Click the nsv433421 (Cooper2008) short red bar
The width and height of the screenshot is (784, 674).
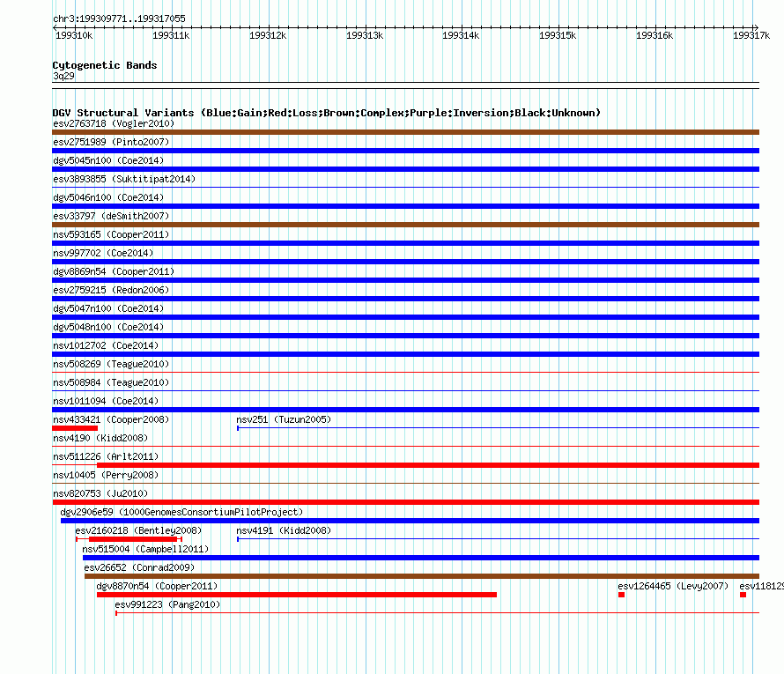pos(75,428)
